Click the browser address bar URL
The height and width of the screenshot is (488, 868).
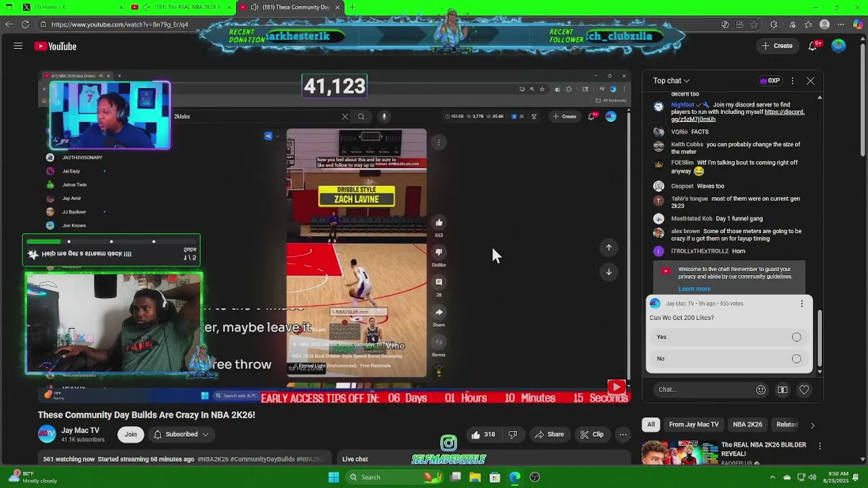click(x=119, y=24)
